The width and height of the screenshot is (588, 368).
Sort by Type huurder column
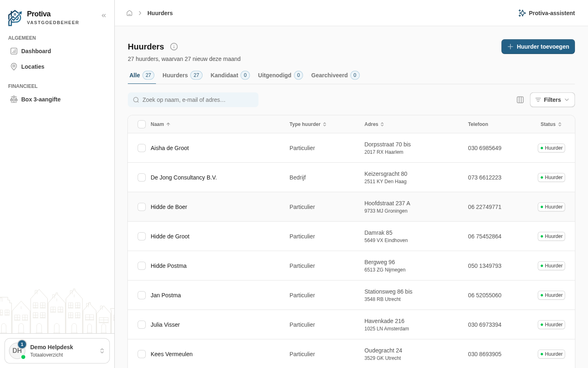coord(308,124)
